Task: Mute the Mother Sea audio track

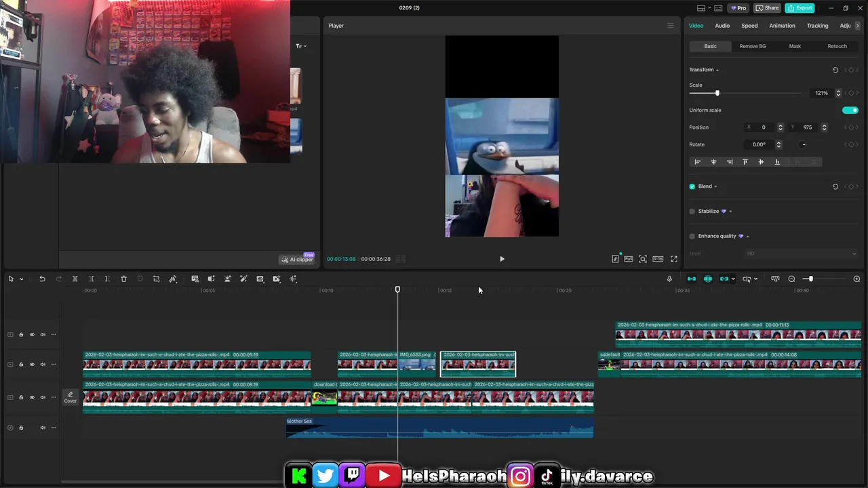Action: [x=43, y=428]
